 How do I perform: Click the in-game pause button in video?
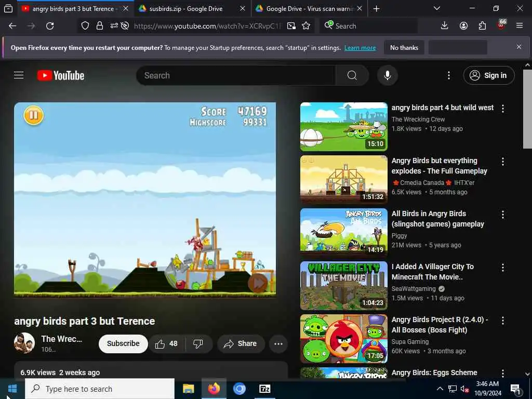[x=34, y=115]
